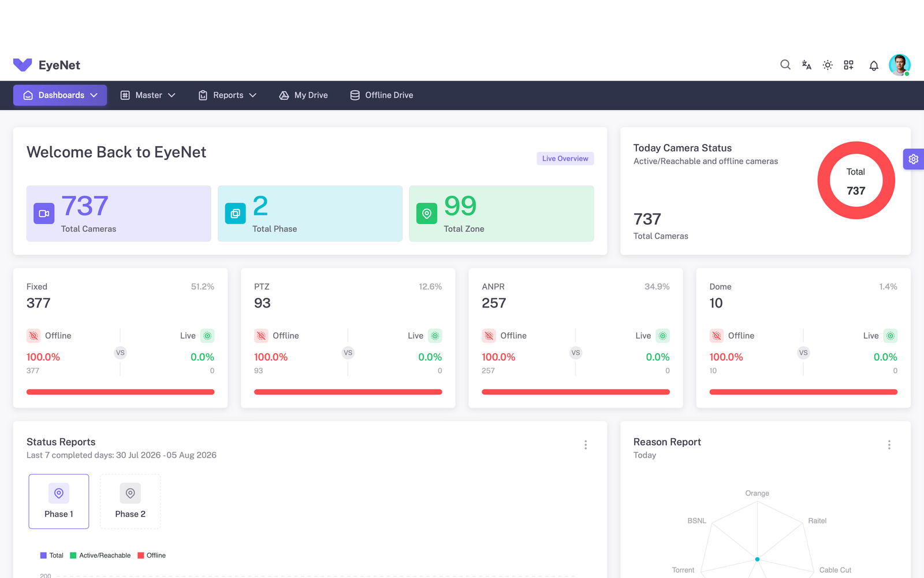
Task: Click the PTZ cameras red progress bar
Action: pyautogui.click(x=348, y=392)
